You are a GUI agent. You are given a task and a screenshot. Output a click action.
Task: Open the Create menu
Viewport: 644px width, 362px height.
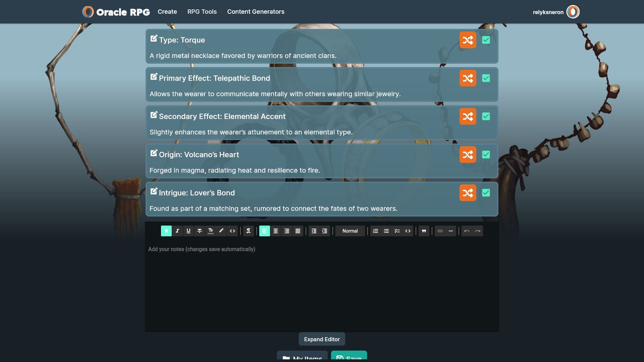click(167, 12)
